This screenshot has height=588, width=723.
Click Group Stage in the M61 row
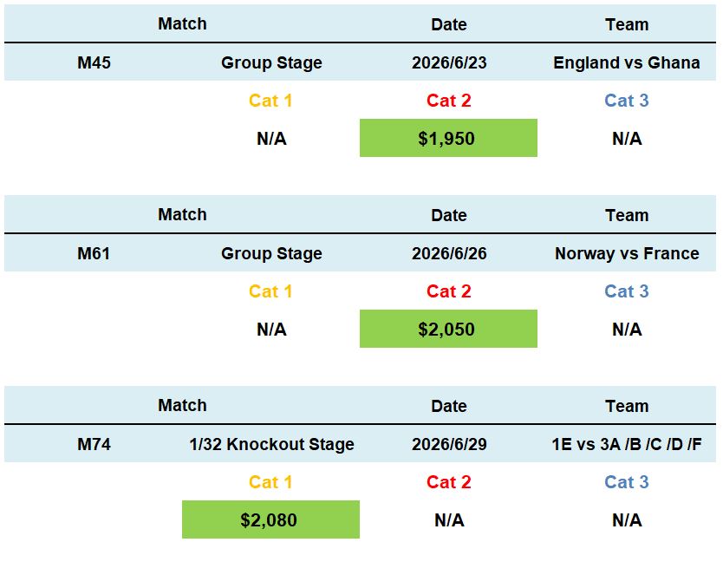(271, 253)
